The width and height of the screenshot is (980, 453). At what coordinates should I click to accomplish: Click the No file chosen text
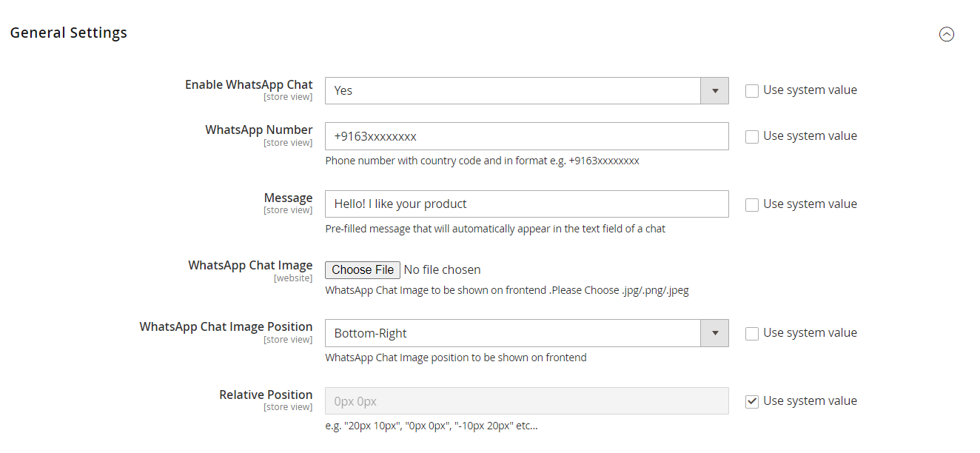(x=442, y=270)
